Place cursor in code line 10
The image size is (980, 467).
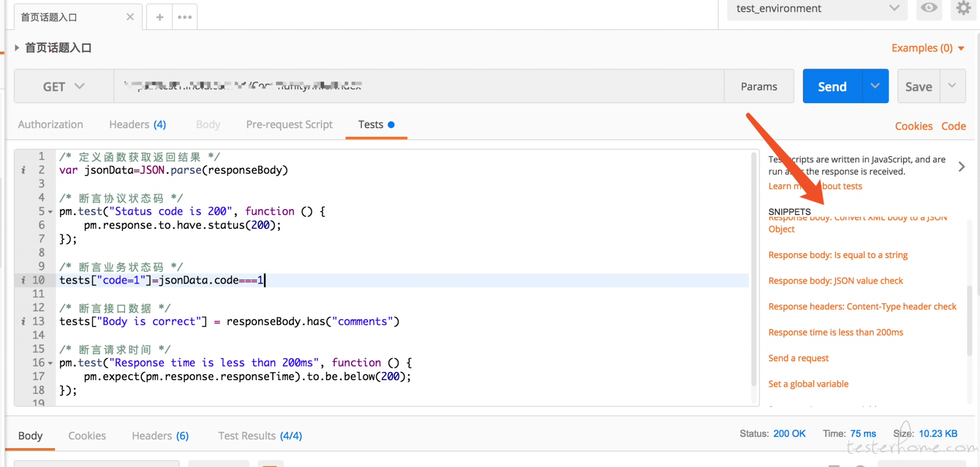coord(402,280)
